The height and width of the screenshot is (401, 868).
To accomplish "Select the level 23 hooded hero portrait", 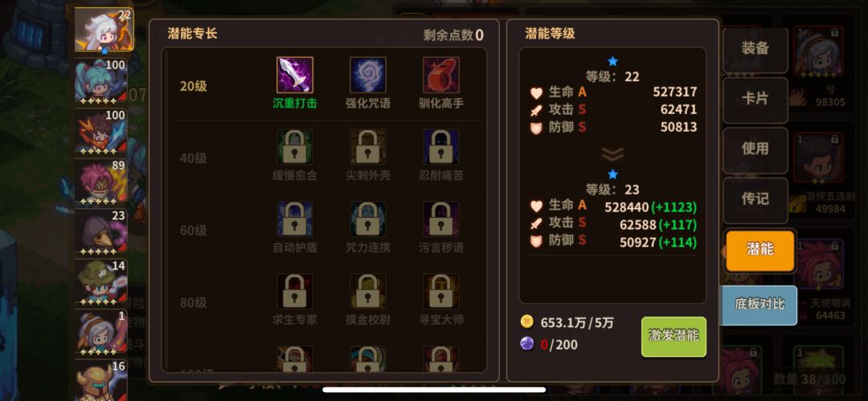I will pyautogui.click(x=100, y=231).
